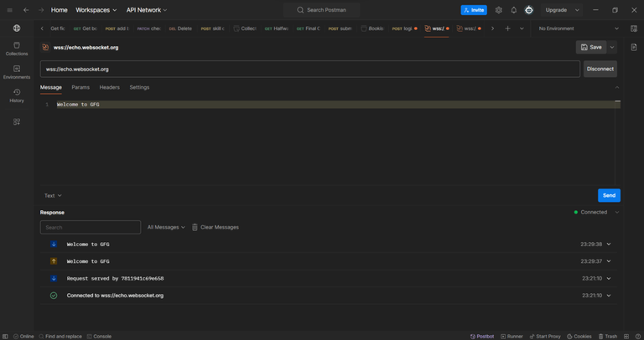Open History in the sidebar
The image size is (644, 340).
pyautogui.click(x=17, y=95)
